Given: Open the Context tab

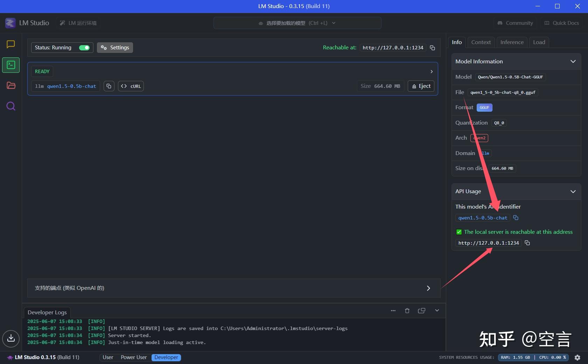Looking at the screenshot, I should click(481, 42).
